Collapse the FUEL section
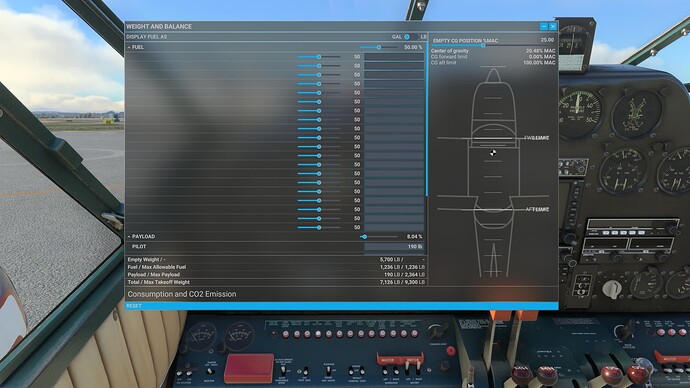The height and width of the screenshot is (388, 690). (x=129, y=47)
